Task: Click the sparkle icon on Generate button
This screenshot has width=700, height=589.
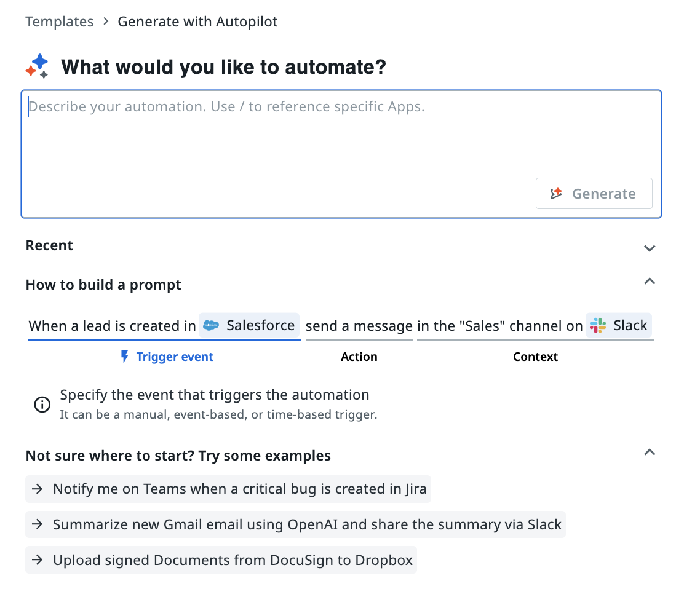Action: click(557, 194)
